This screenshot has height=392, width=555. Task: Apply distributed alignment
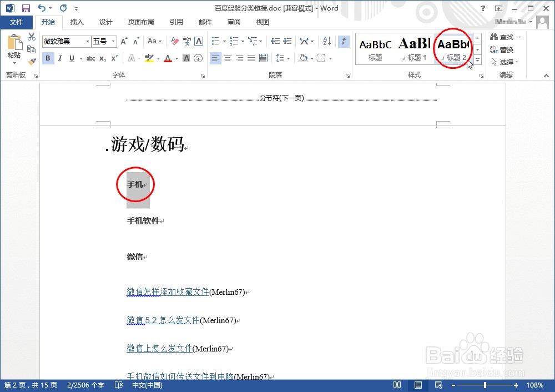(x=263, y=58)
